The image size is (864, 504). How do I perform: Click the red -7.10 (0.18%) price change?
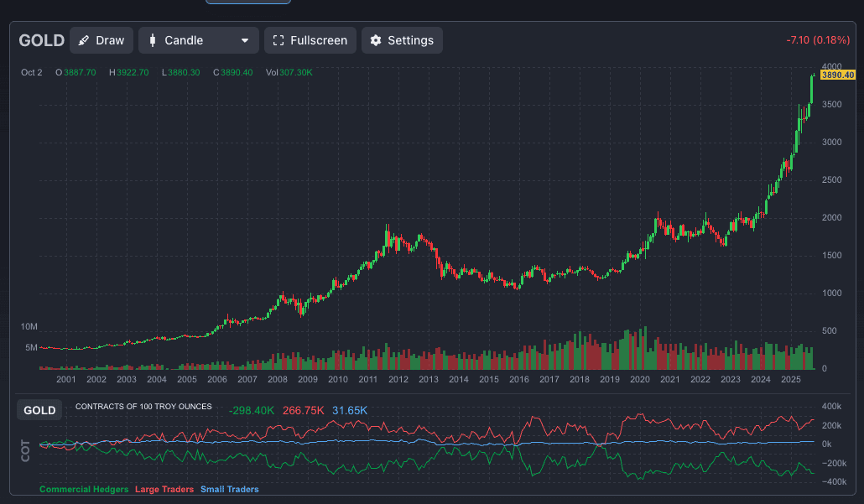coord(818,40)
